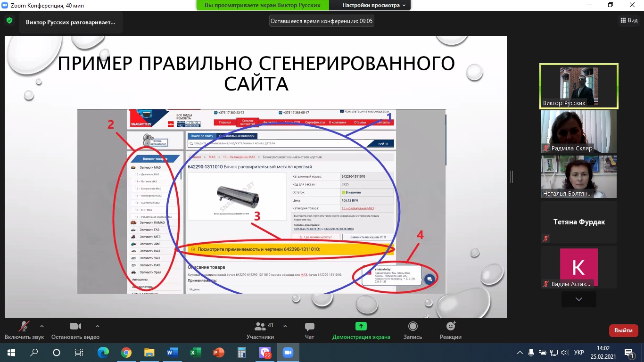The height and width of the screenshot is (362, 644).
Task: Select Вадим Астах participant tile
Action: tap(579, 267)
